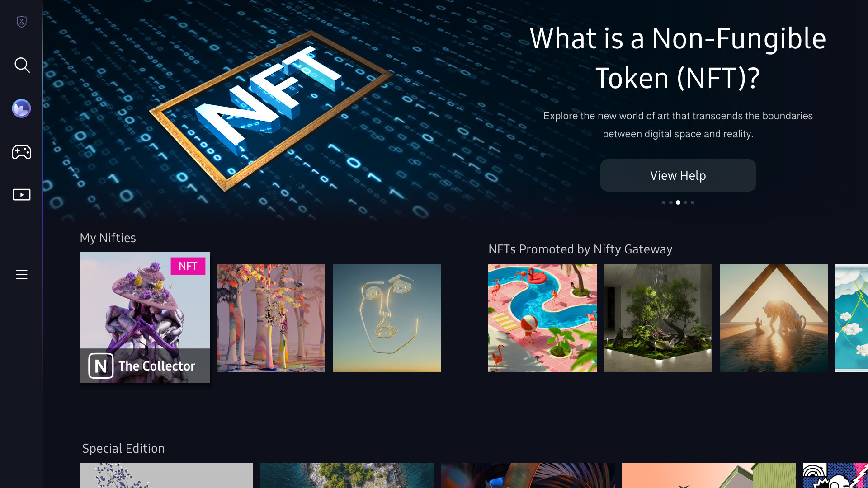Open the flamingo pool NFT thumbnail

pyautogui.click(x=542, y=318)
